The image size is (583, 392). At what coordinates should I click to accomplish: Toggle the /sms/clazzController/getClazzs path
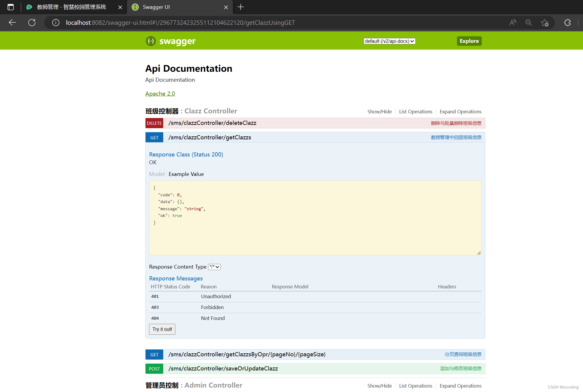[x=210, y=137]
